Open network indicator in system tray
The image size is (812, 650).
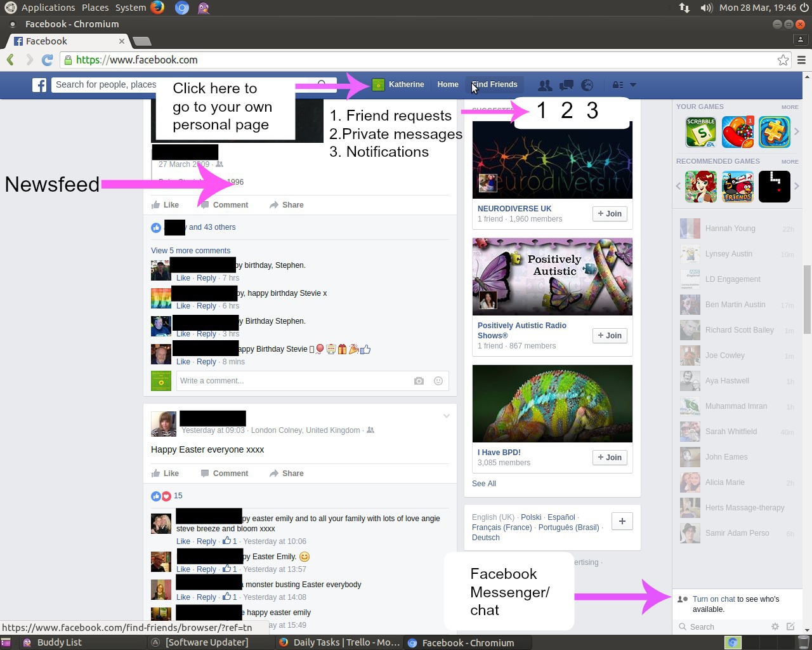684,8
